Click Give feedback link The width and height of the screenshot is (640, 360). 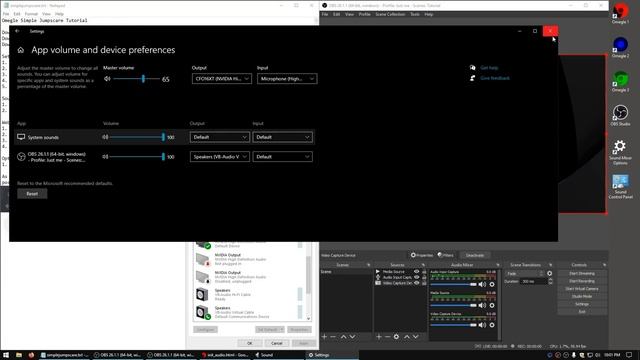point(495,78)
